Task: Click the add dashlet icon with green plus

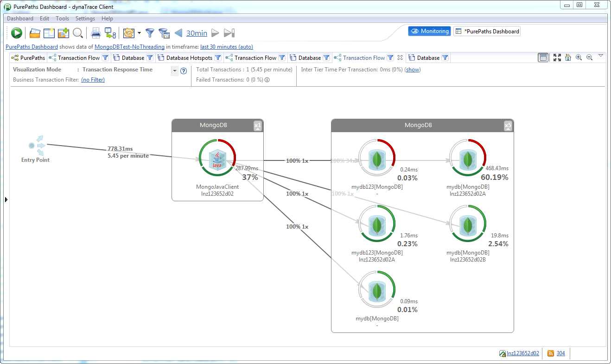Action: [64, 33]
